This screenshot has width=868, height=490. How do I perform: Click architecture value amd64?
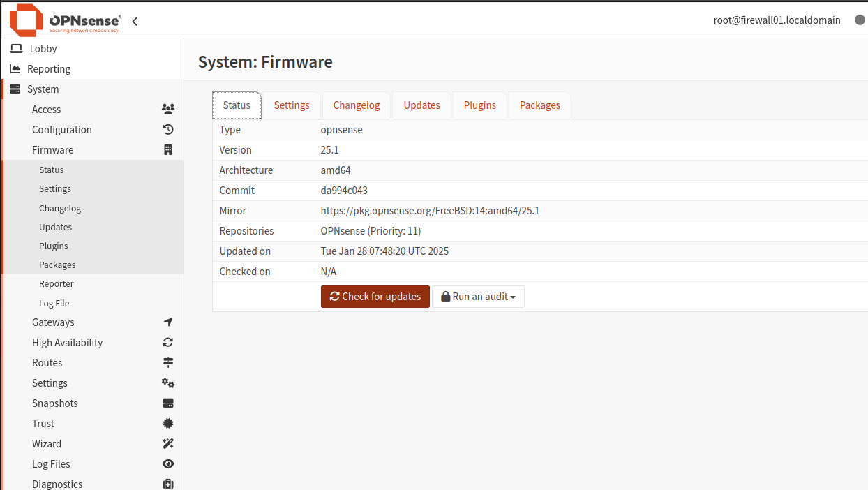click(x=336, y=170)
